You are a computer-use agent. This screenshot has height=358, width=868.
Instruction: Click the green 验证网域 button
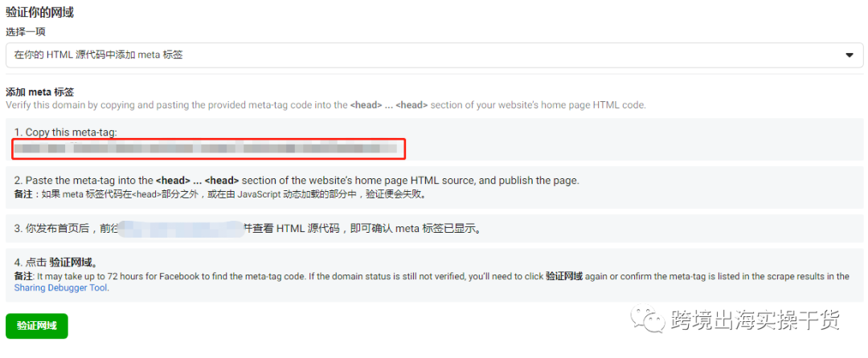[36, 326]
